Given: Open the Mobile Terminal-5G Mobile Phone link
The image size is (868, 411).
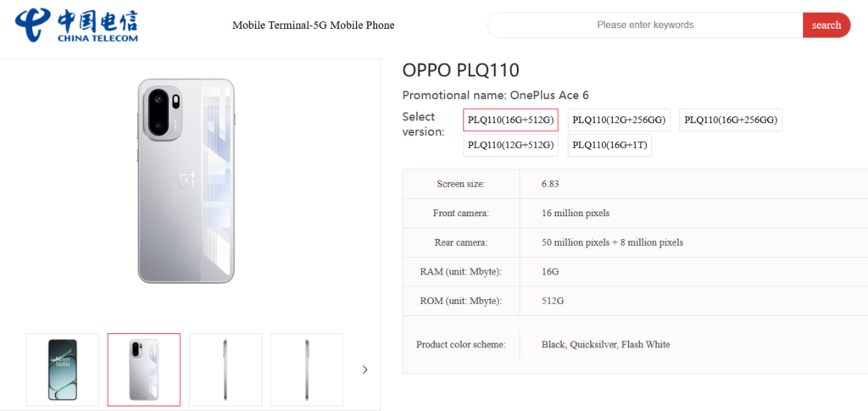Looking at the screenshot, I should pyautogui.click(x=313, y=25).
